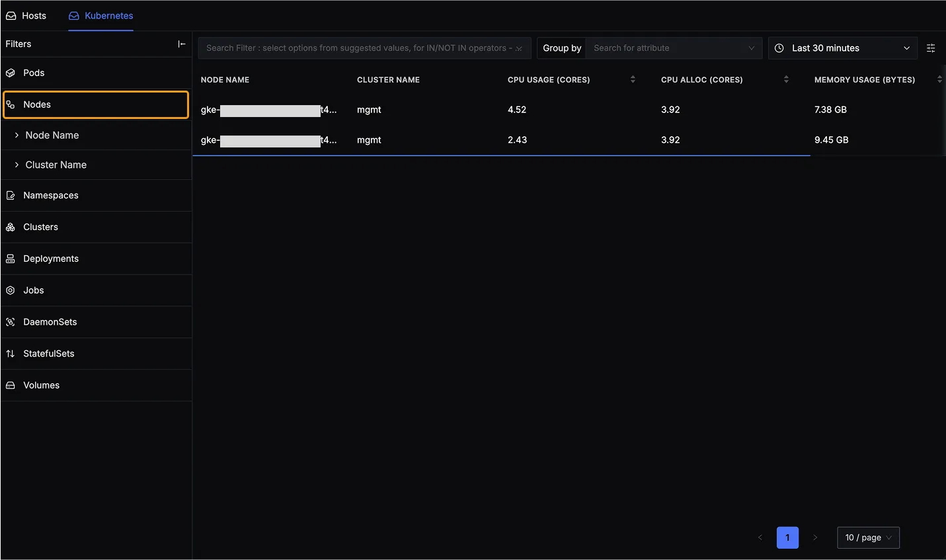This screenshot has width=946, height=560.
Task: Select the Pods cube icon in Filters
Action: (x=10, y=73)
